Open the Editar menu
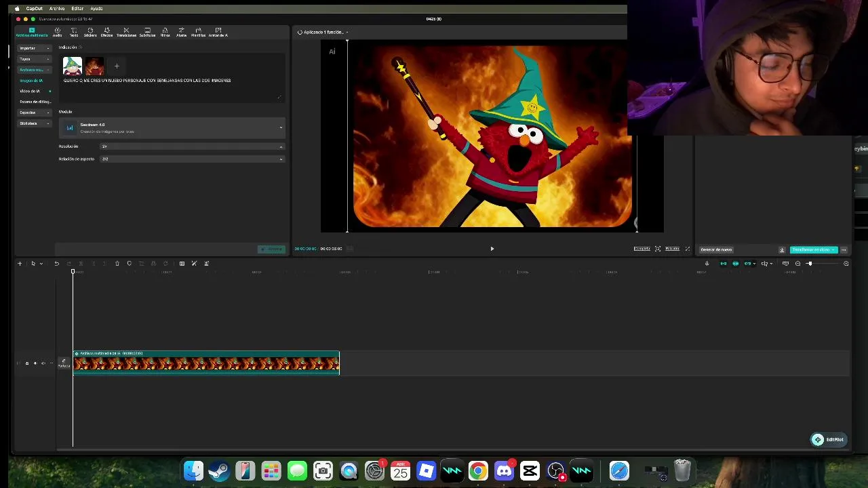This screenshot has height=488, width=868. (x=77, y=9)
